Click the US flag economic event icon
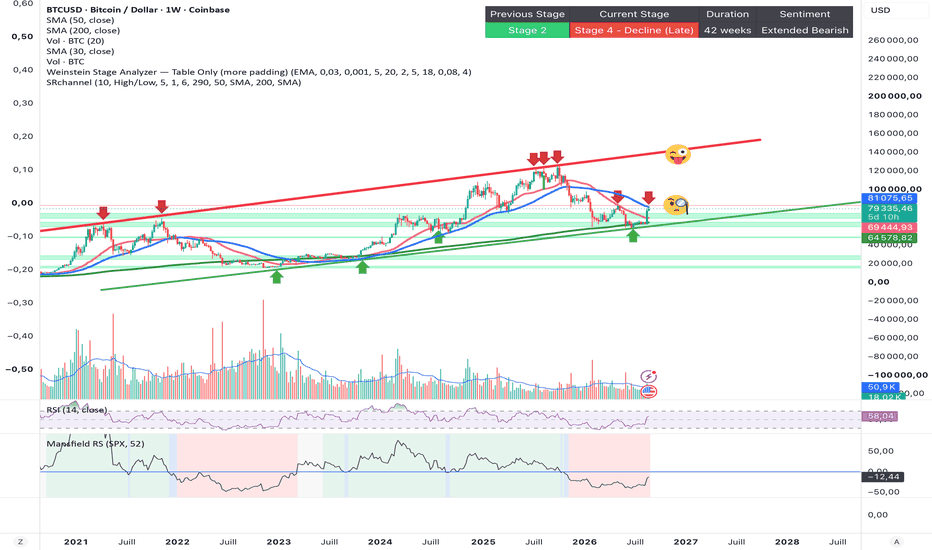The image size is (932, 550). tap(648, 391)
